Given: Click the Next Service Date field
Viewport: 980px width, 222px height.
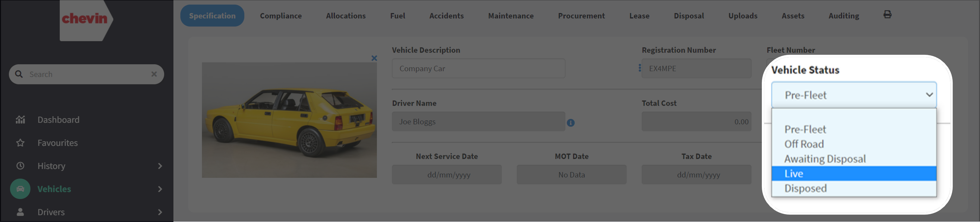Looking at the screenshot, I should 447,175.
